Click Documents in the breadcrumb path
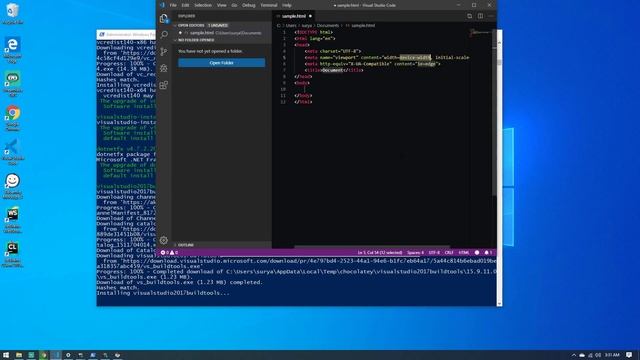Viewport: 640px width, 360px height. (x=328, y=25)
